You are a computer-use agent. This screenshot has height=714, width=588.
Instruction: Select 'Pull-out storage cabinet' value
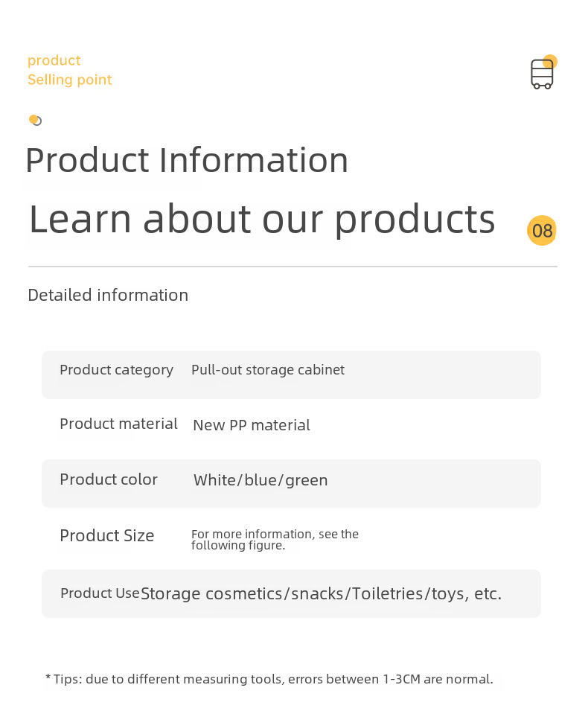tap(268, 370)
